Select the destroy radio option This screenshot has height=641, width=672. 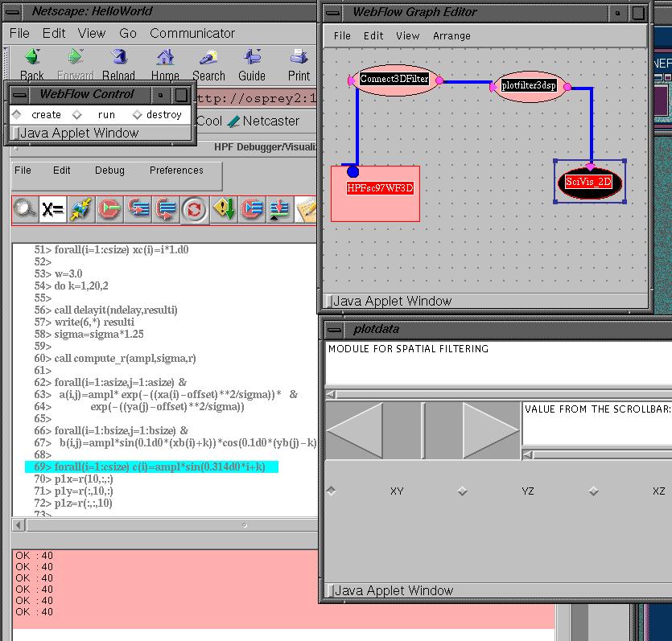(x=137, y=114)
